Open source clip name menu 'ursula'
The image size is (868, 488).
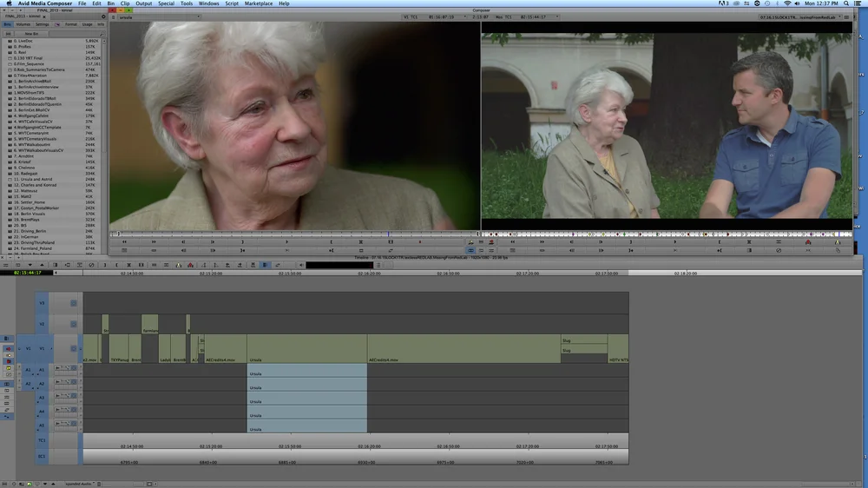(x=160, y=17)
